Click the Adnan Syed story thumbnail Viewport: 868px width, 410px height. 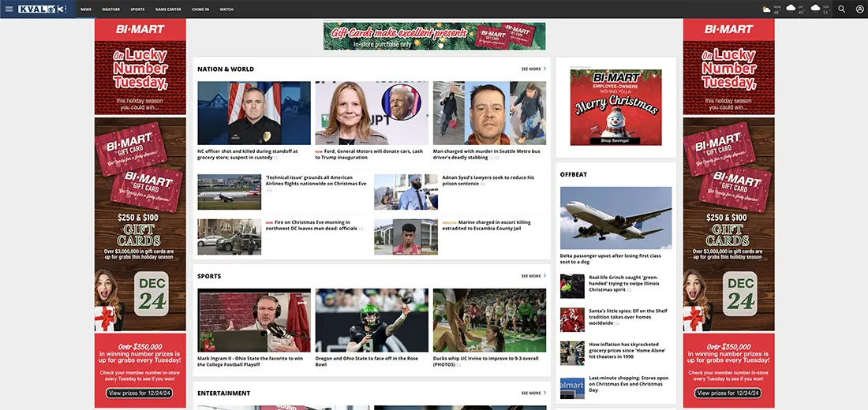pos(406,192)
